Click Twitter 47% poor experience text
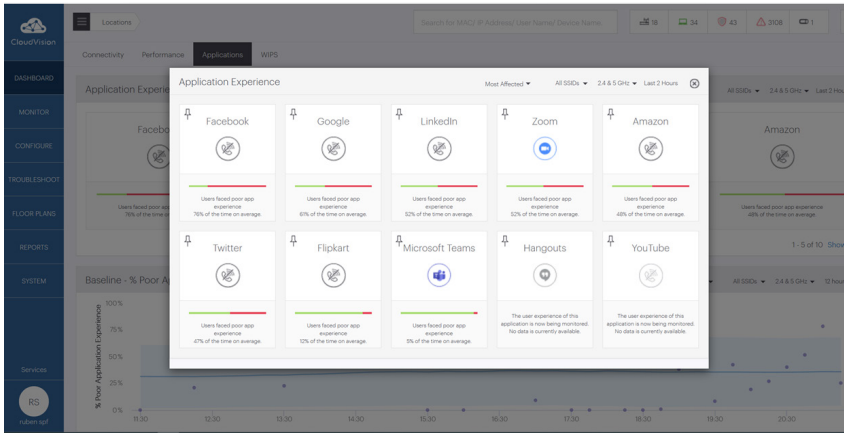The height and width of the screenshot is (437, 849). 227,334
